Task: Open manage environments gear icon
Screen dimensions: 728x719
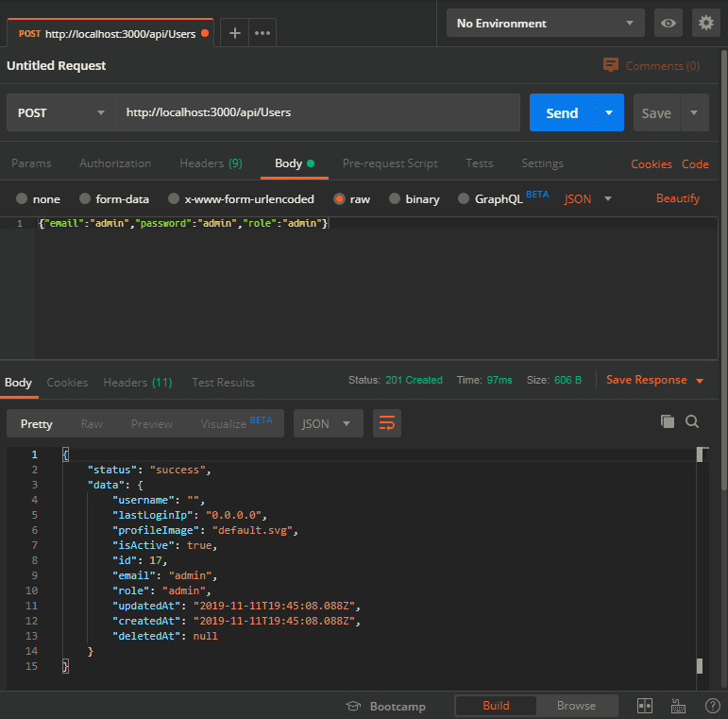Action: 705,23
